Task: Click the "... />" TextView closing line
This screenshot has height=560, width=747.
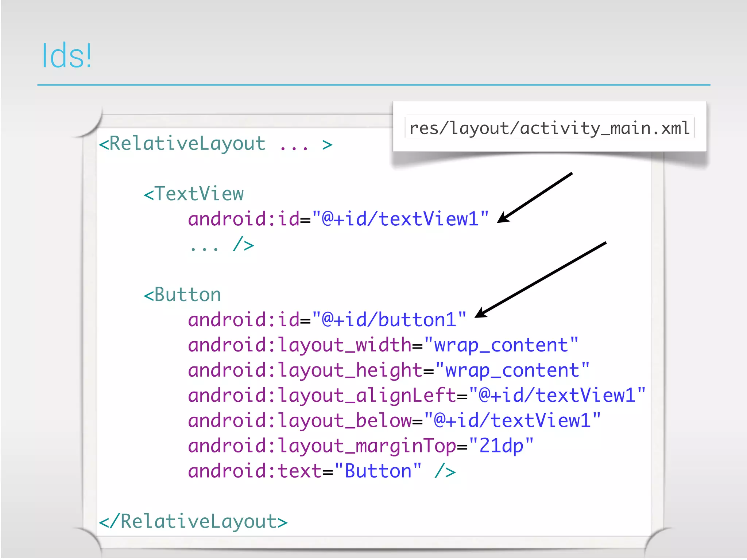Action: coord(221,244)
